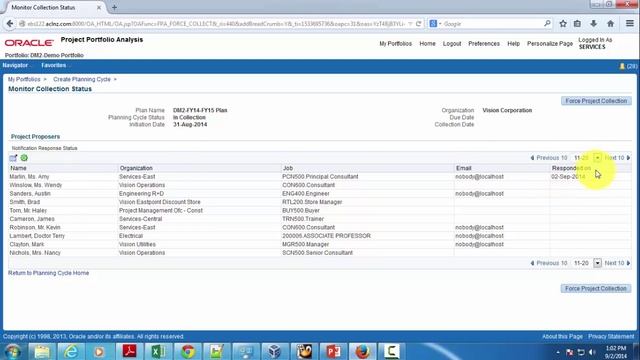Click the penguin app icon in taskbar
This screenshot has width=640, height=360.
coord(304,351)
